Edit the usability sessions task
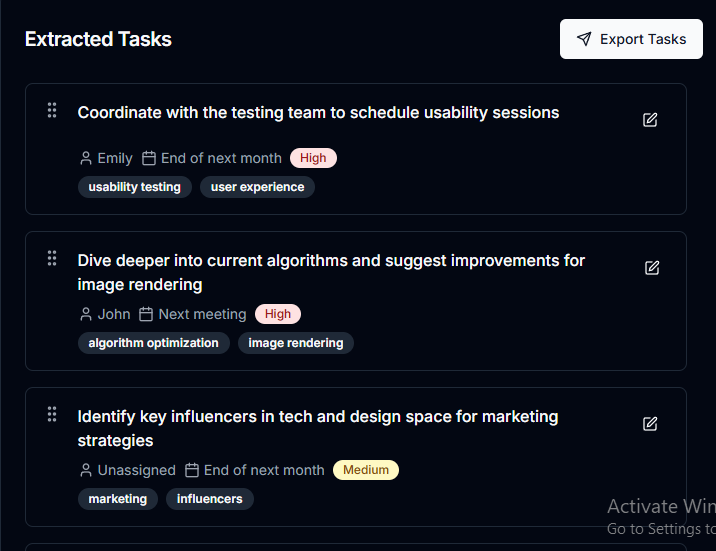This screenshot has width=716, height=551. click(650, 120)
